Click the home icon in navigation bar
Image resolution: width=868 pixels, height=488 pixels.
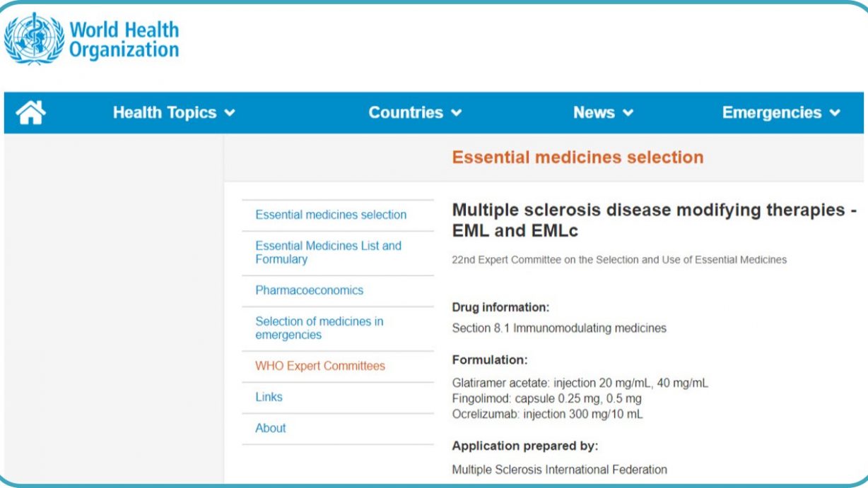pos(30,112)
